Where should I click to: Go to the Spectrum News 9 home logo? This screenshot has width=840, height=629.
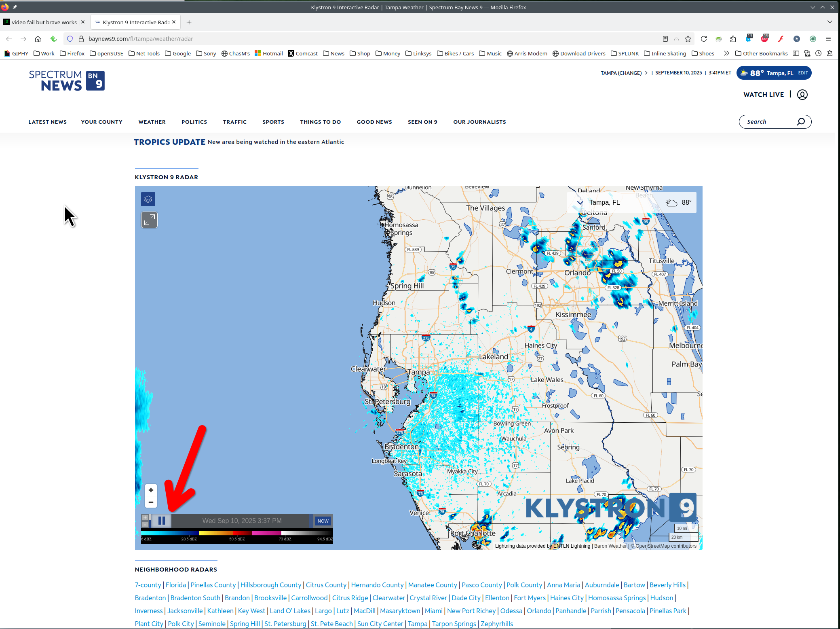tap(67, 80)
